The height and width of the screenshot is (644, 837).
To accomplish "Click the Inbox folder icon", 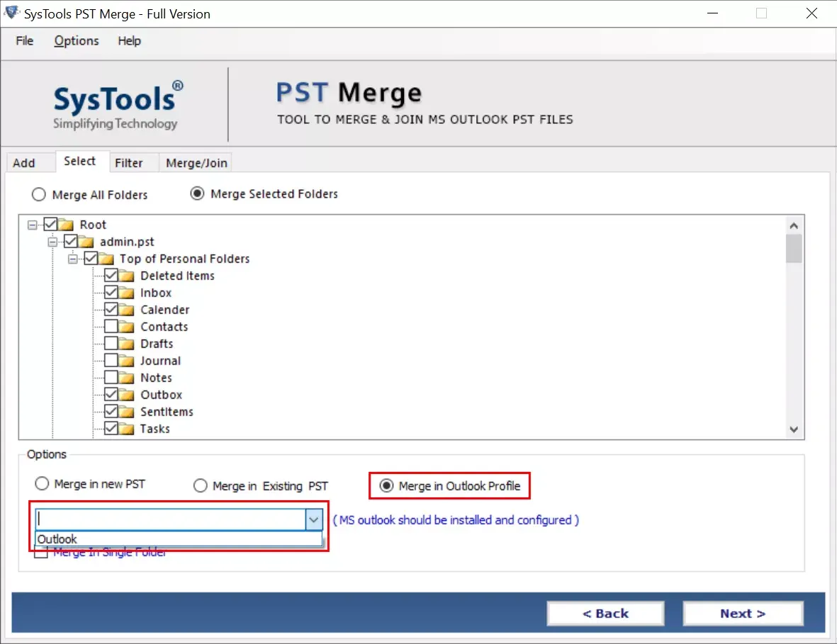I will coord(127,293).
